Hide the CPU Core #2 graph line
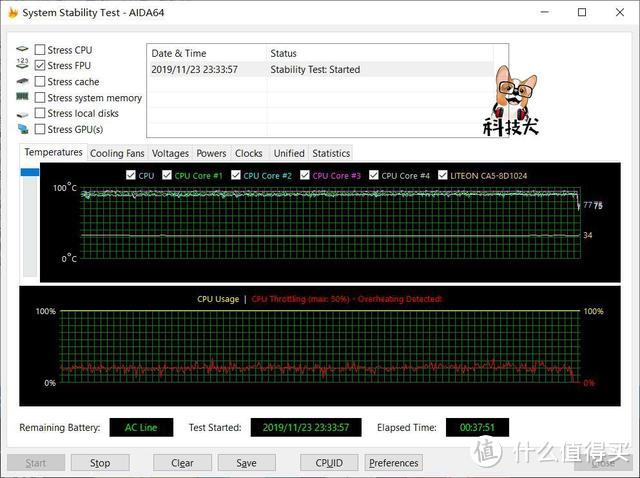The image size is (640, 478). click(236, 175)
